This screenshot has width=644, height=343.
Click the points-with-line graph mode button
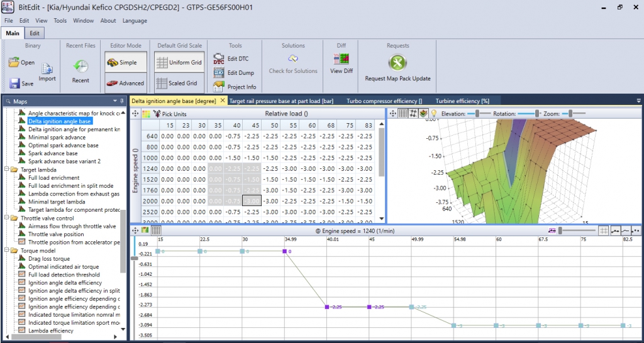pyautogui.click(x=615, y=231)
